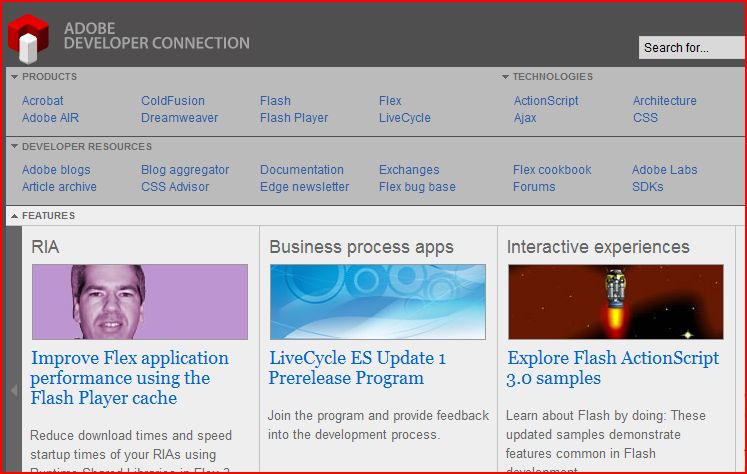Click the rocket image under Interactive experiences
The image size is (747, 474).
(x=616, y=302)
